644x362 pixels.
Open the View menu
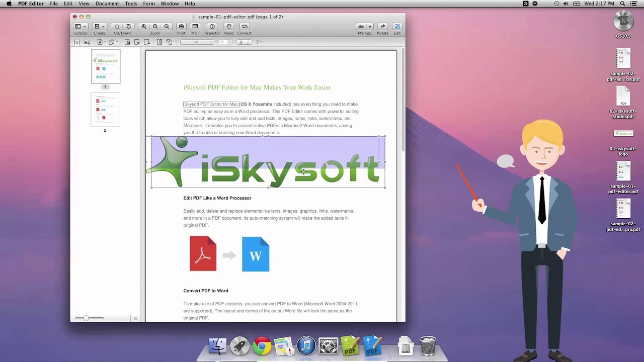pos(84,4)
